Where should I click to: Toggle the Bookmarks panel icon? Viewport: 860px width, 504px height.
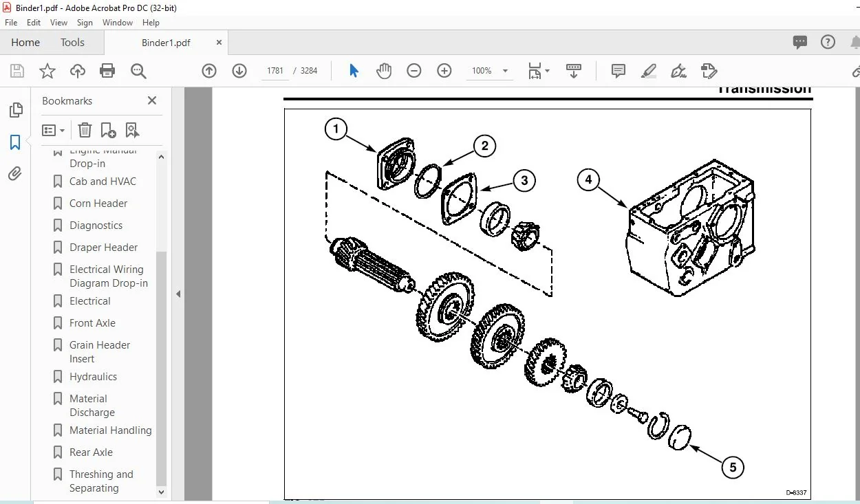click(15, 142)
